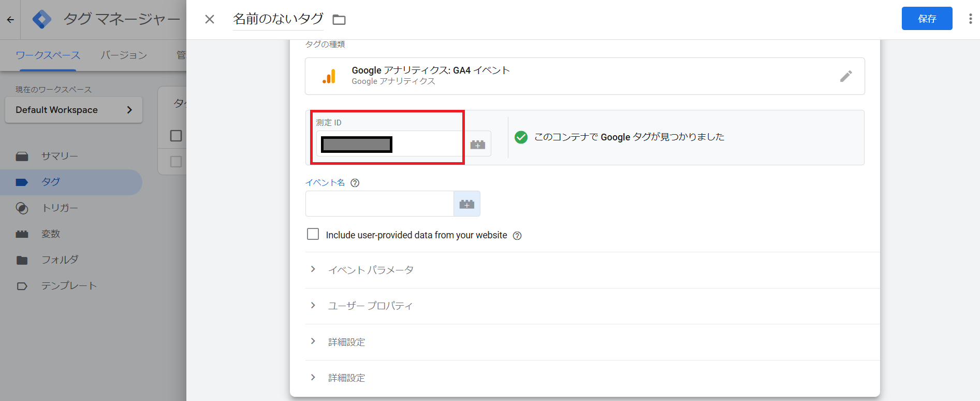Insert variable for the イベント名 field
The height and width of the screenshot is (401, 980).
pyautogui.click(x=467, y=204)
